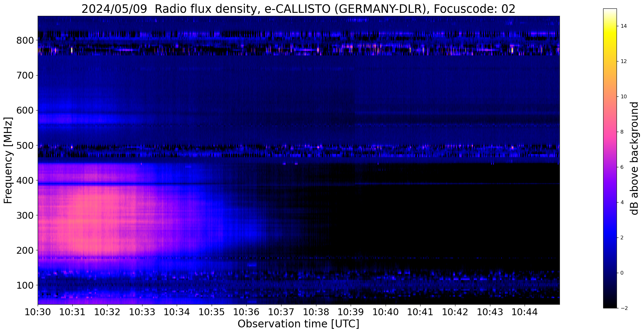Click the colorbar tick label 2
This screenshot has width=644, height=333.
(x=622, y=238)
